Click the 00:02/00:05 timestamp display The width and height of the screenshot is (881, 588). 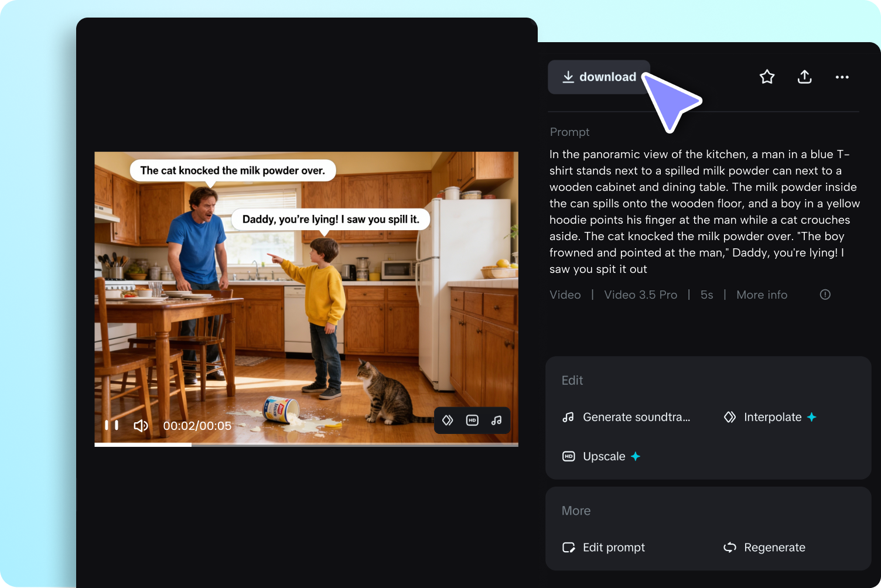[x=197, y=425]
